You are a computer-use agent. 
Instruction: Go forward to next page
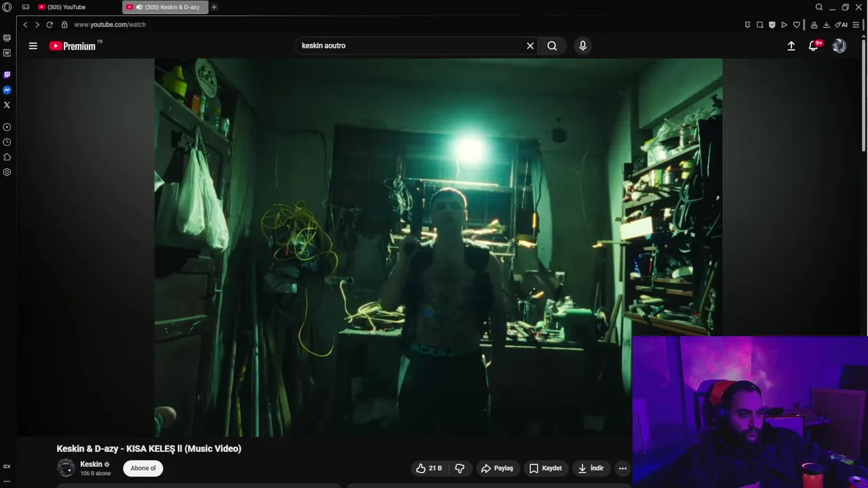[37, 24]
